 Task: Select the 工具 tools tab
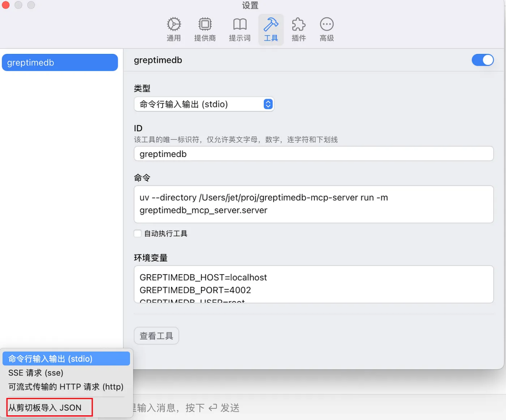(271, 30)
